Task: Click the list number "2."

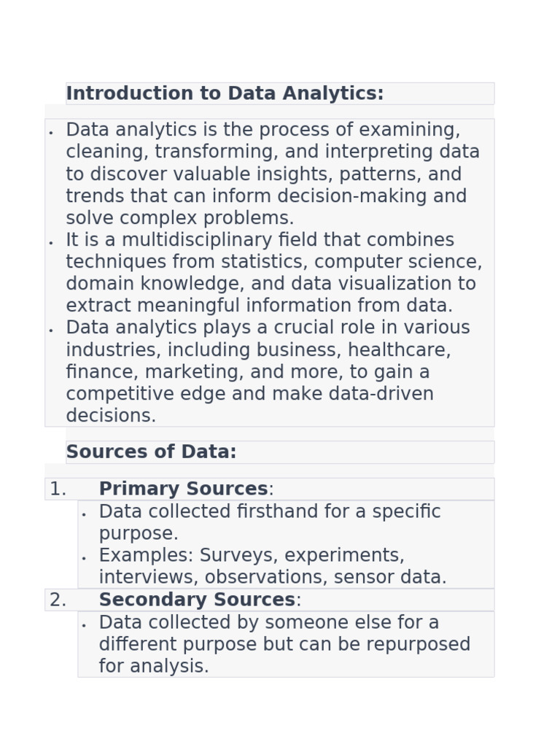Action: point(58,600)
